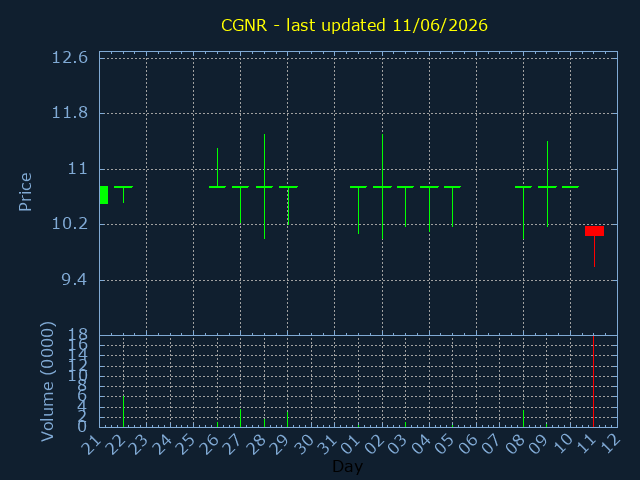
Task: Select the day 26 candlestick with upper wick
Action: pos(218,168)
